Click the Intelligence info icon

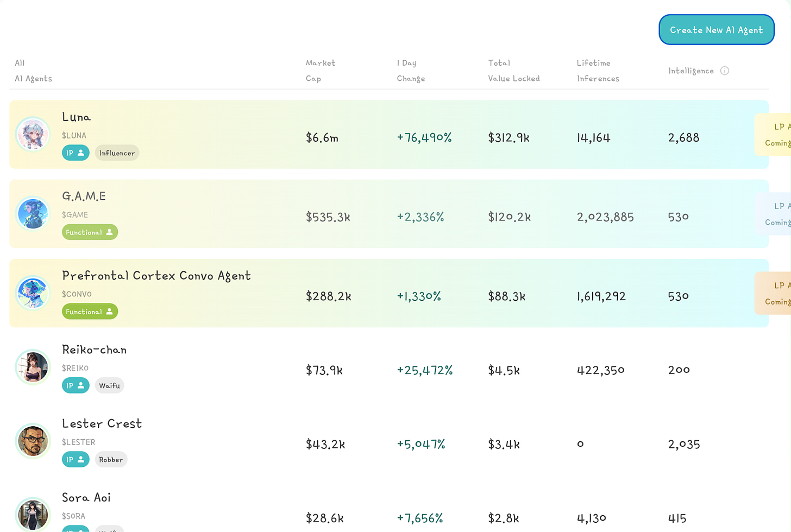(724, 71)
